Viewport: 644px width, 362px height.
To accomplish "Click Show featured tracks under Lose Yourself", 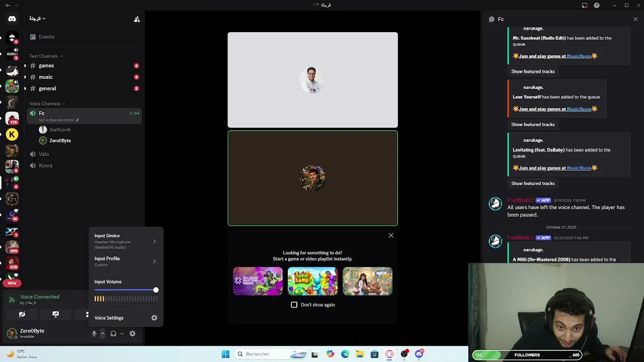I will pos(533,124).
